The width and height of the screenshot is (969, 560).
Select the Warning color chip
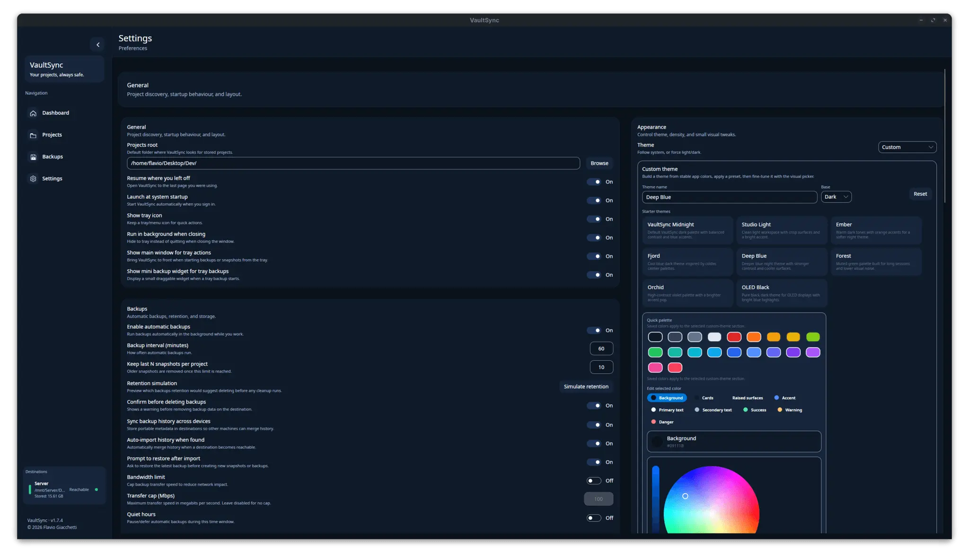[790, 410]
